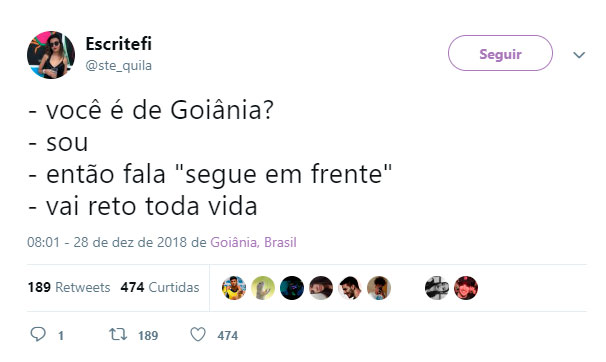Retweet using the retweet arrows icon

pyautogui.click(x=118, y=334)
